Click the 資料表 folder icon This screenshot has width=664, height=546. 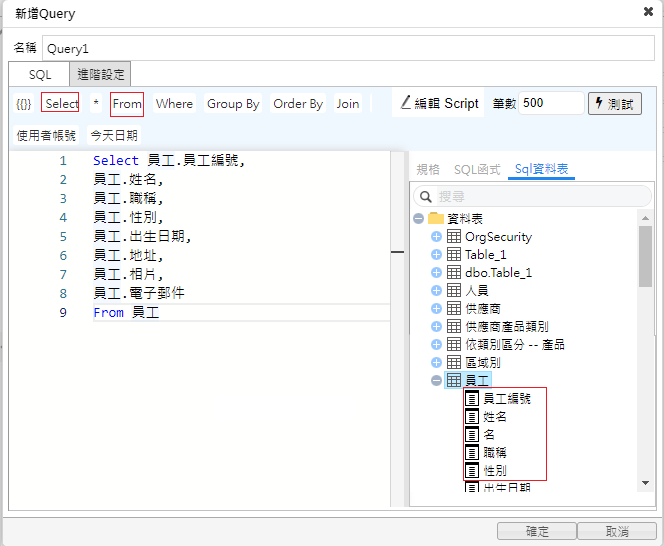[x=436, y=218]
